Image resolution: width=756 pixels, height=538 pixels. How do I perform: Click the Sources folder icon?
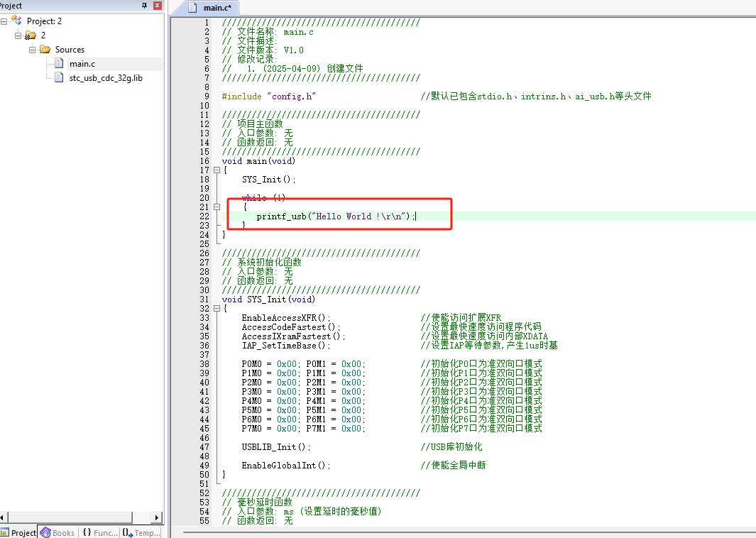(45, 49)
